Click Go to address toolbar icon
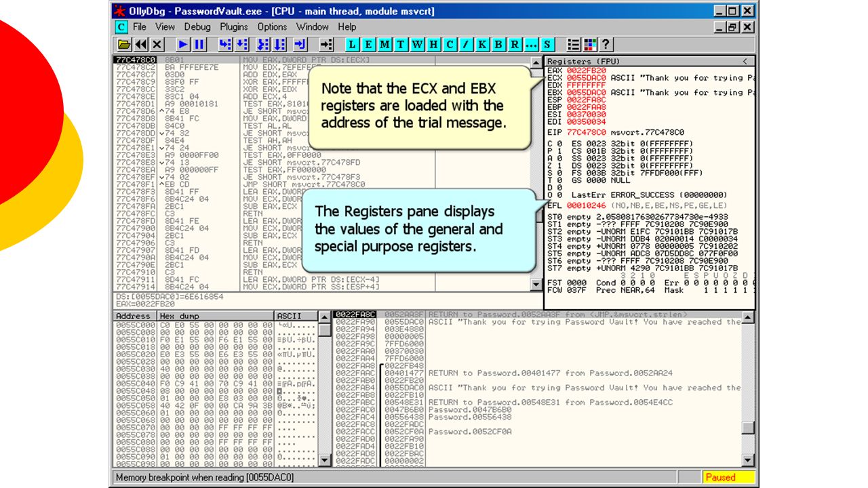Screen dimensions: 868x488 (326, 45)
